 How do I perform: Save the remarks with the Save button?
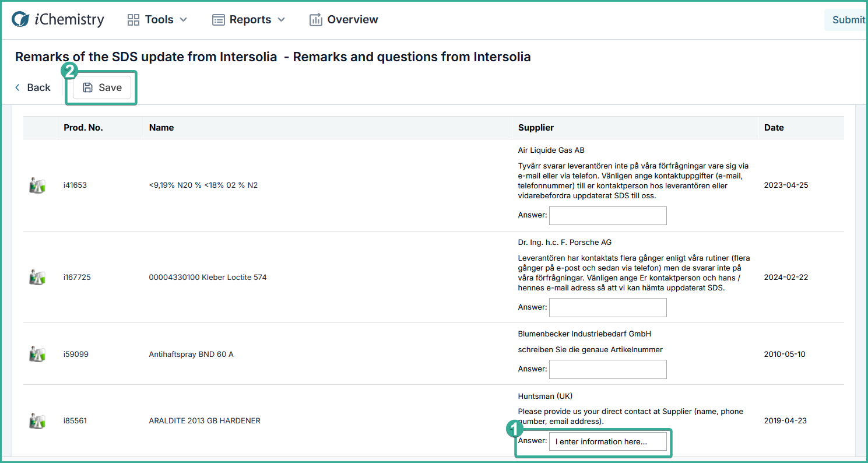pos(102,87)
